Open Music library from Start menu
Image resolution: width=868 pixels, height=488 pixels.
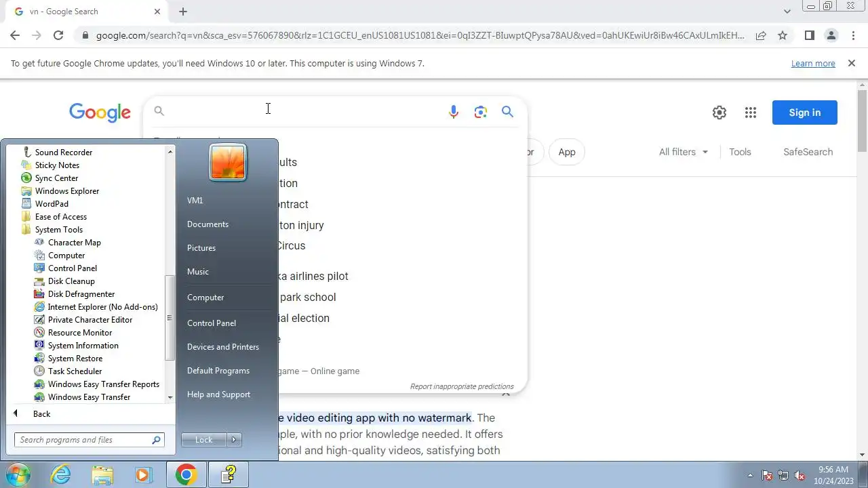(x=198, y=272)
